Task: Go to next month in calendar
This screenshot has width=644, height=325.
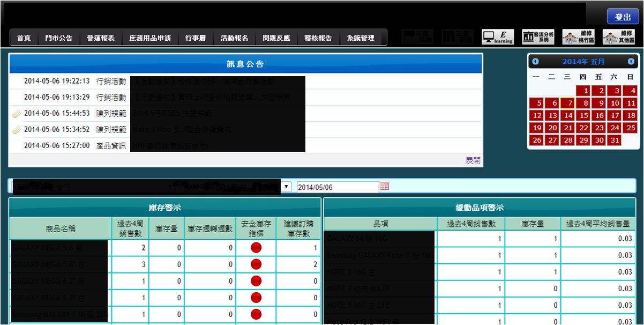Action: (x=631, y=62)
